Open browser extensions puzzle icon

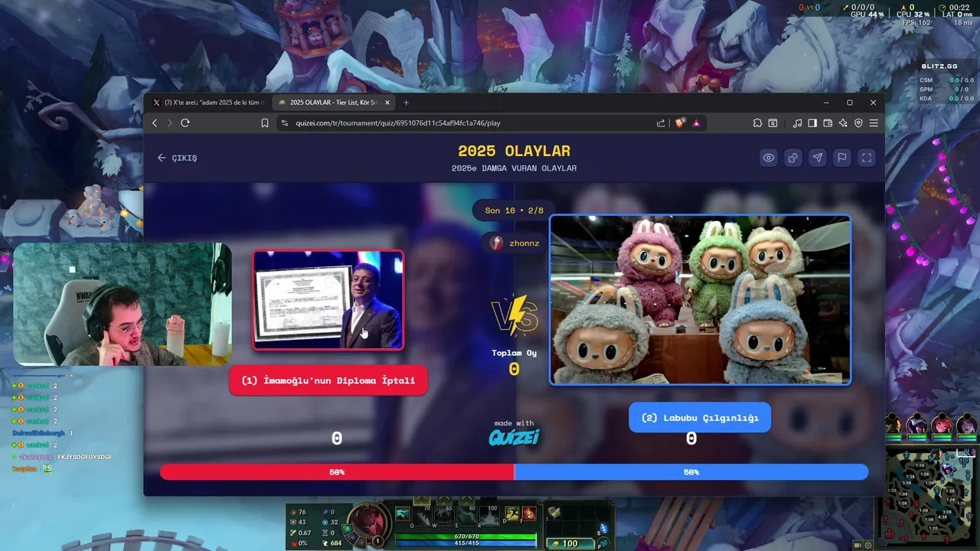click(x=758, y=123)
